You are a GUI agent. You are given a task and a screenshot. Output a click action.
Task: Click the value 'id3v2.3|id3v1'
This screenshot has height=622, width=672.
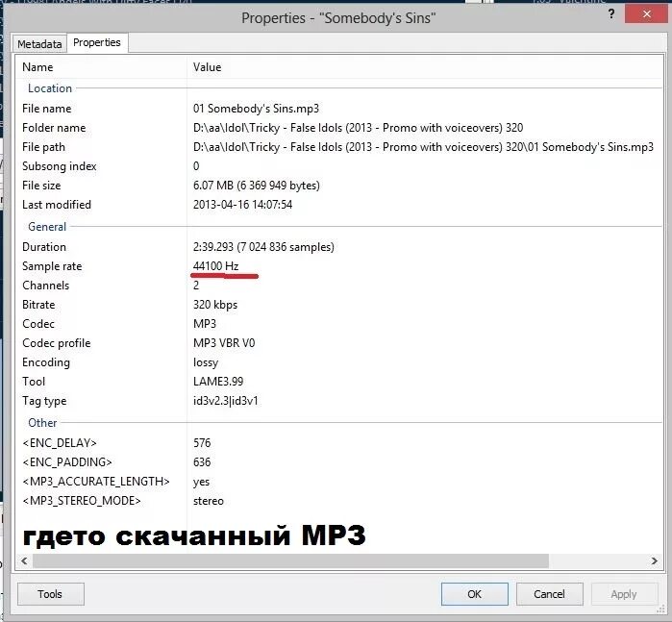click(225, 401)
